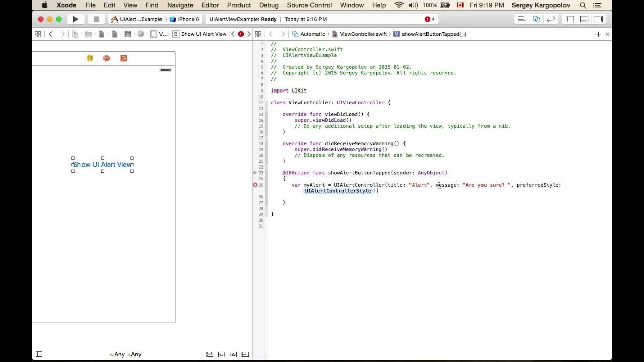Click the "Are you sure? " string literal
644x362 pixels.
487,185
